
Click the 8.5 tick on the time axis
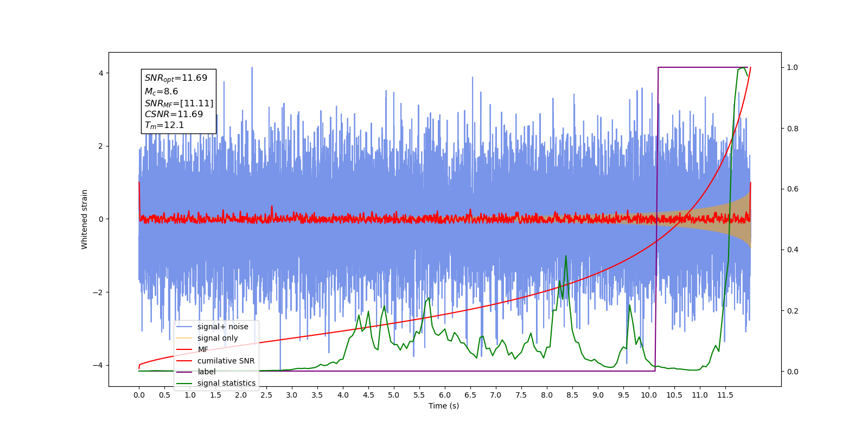coord(572,395)
